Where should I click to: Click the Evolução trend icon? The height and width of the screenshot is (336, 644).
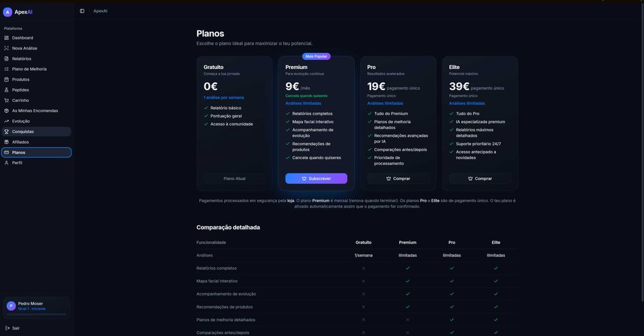[6, 121]
